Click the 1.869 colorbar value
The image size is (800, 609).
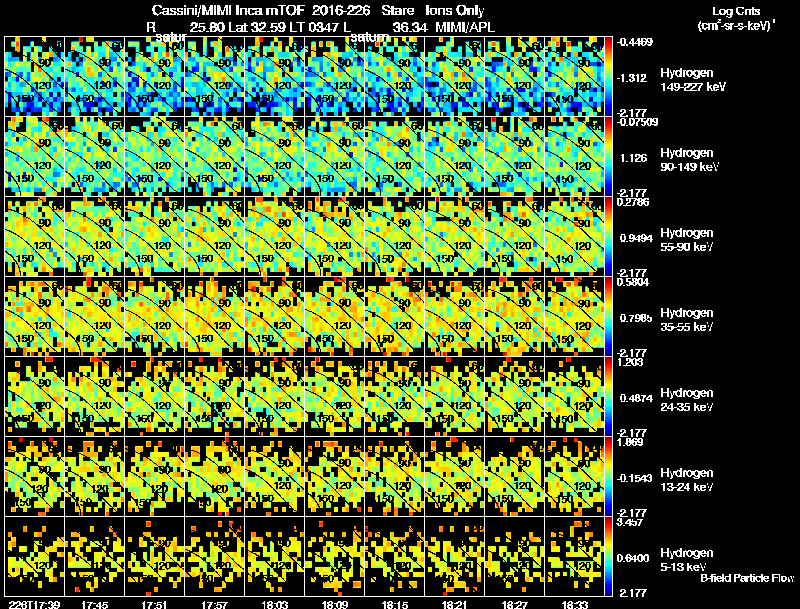tap(630, 442)
